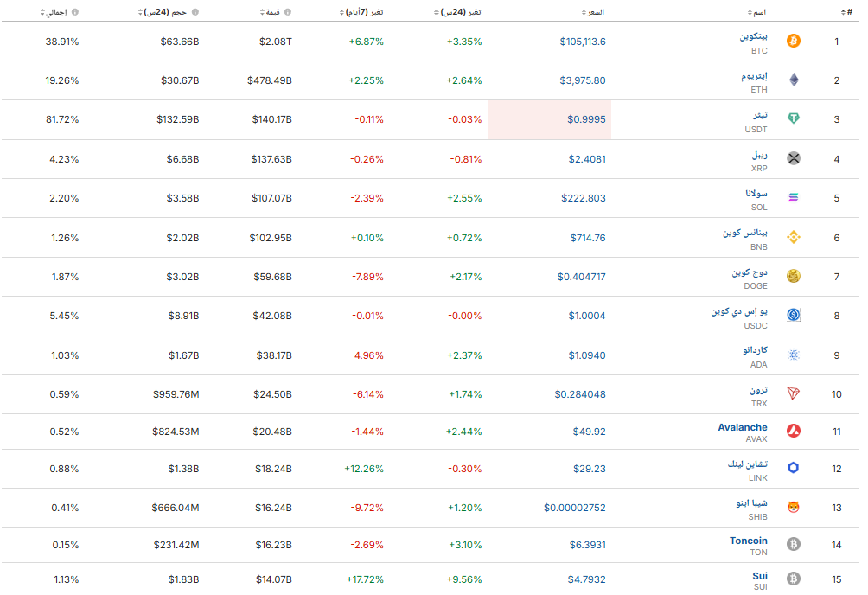Click the Tether USDT green logo
Image resolution: width=868 pixels, height=595 pixels.
(x=793, y=119)
